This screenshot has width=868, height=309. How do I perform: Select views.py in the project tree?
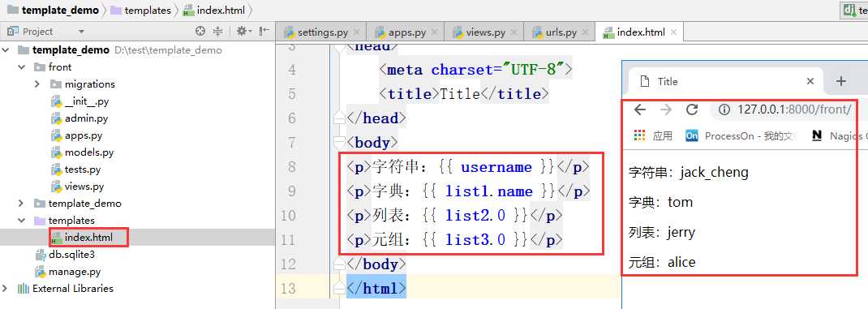(77, 187)
